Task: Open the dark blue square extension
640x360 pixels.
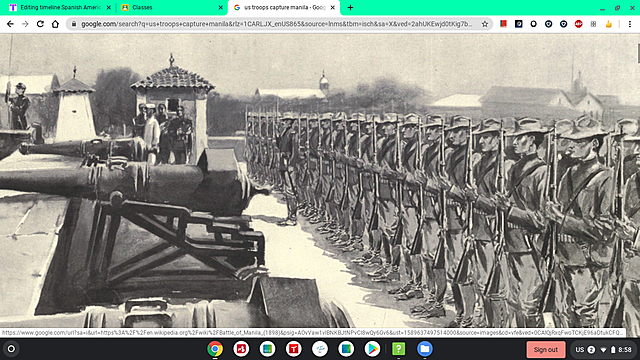Action: point(518,24)
